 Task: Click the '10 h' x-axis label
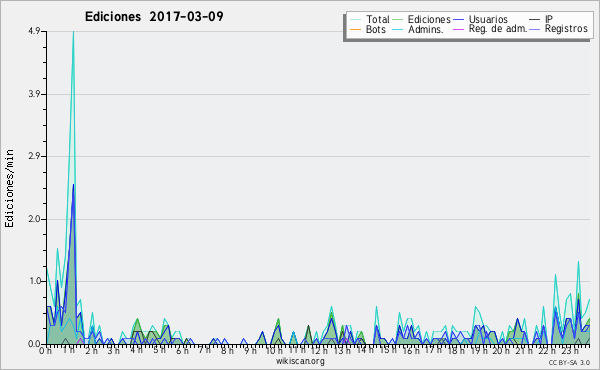(x=274, y=350)
